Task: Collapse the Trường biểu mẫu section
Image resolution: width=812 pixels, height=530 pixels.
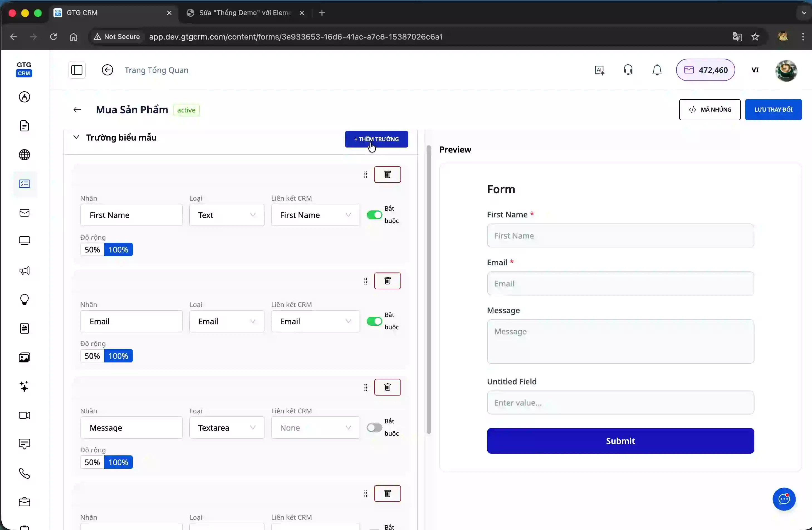Action: pos(76,138)
